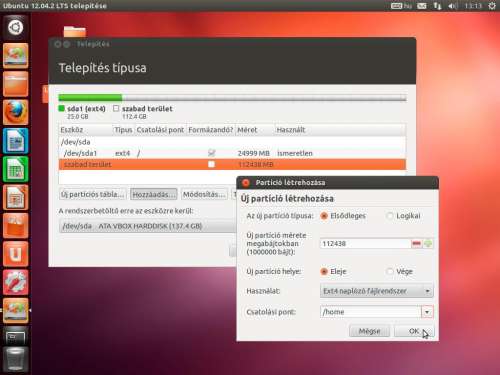
Task: Click the Eszköz column header
Action: 86,130
